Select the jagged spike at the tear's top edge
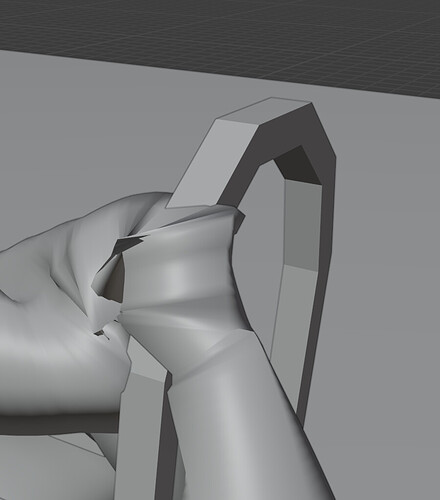440x500 pixels. 133,241
